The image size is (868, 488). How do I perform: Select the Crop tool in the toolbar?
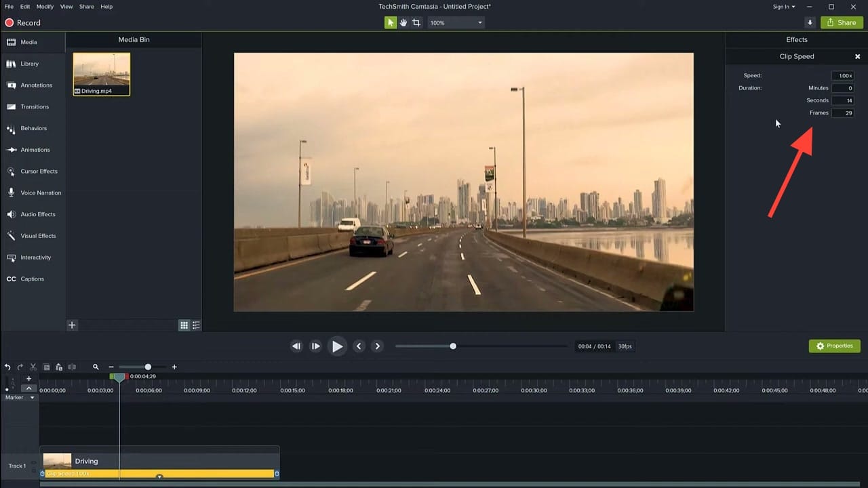point(417,22)
